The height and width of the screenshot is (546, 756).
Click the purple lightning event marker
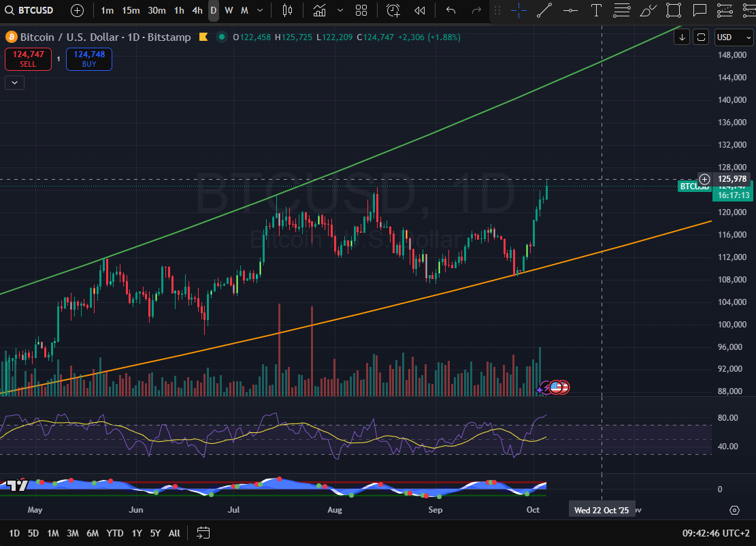(544, 387)
